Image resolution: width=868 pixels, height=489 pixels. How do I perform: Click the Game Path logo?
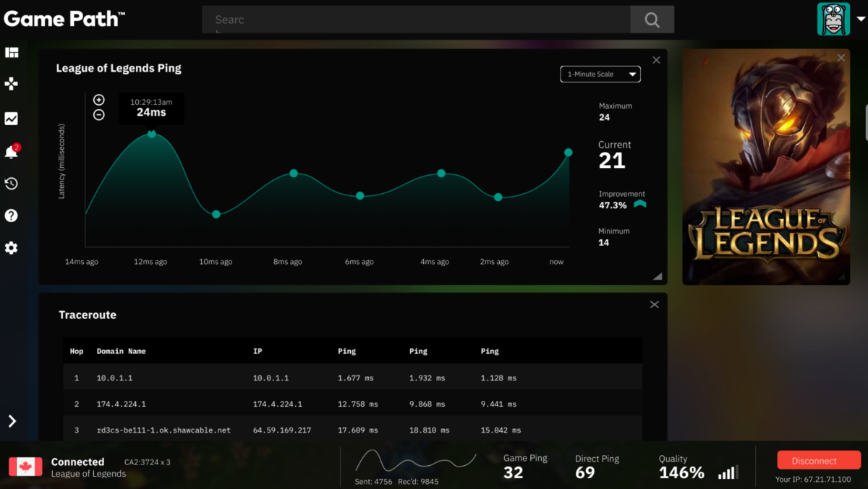tap(64, 19)
